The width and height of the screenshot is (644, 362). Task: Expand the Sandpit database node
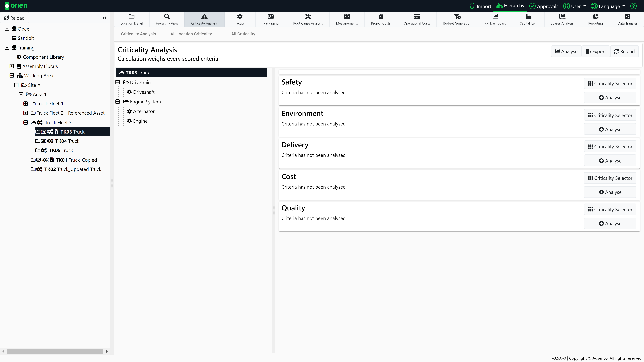point(7,38)
